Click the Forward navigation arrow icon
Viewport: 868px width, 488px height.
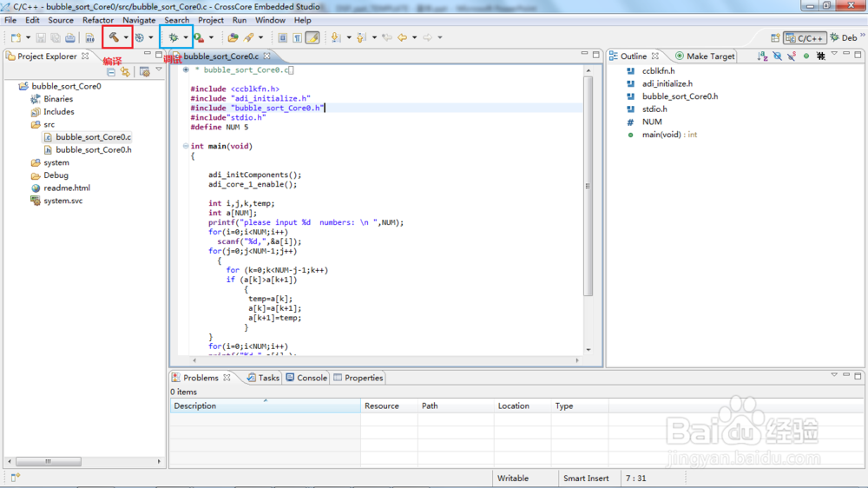point(428,37)
